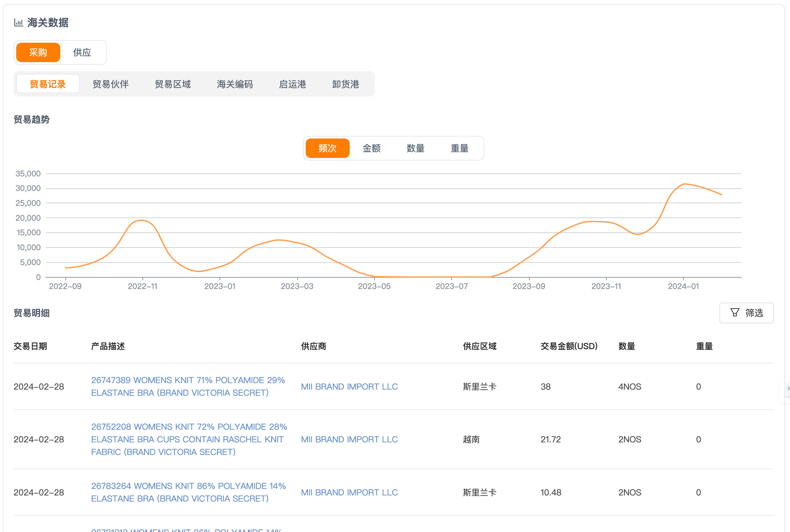Click the 贸易趋势 section heading
The height and width of the screenshot is (532, 790).
coord(32,119)
